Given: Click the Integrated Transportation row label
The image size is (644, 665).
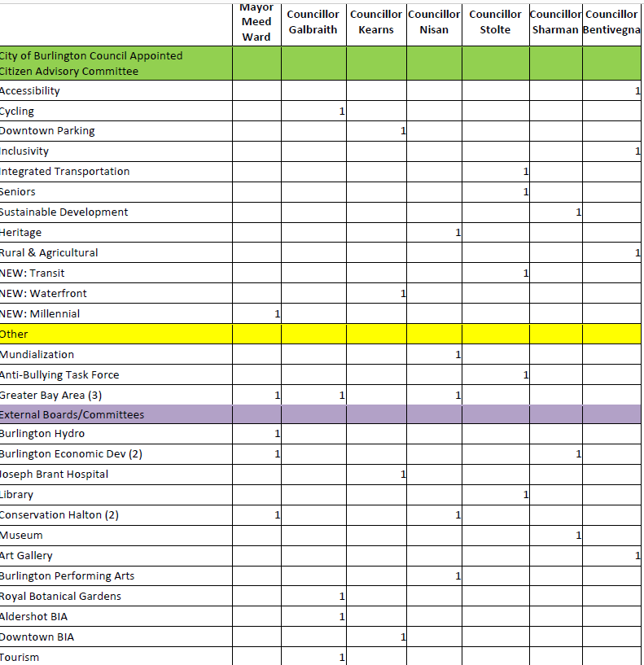Looking at the screenshot, I should pyautogui.click(x=64, y=172).
